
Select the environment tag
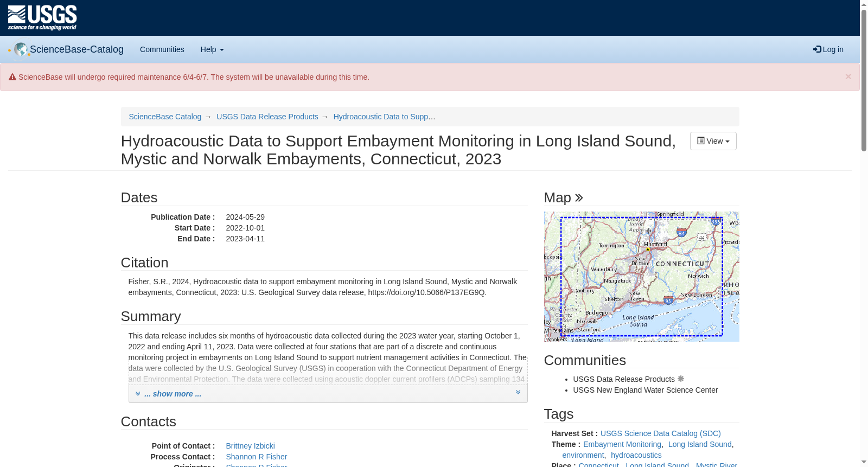pyautogui.click(x=583, y=455)
